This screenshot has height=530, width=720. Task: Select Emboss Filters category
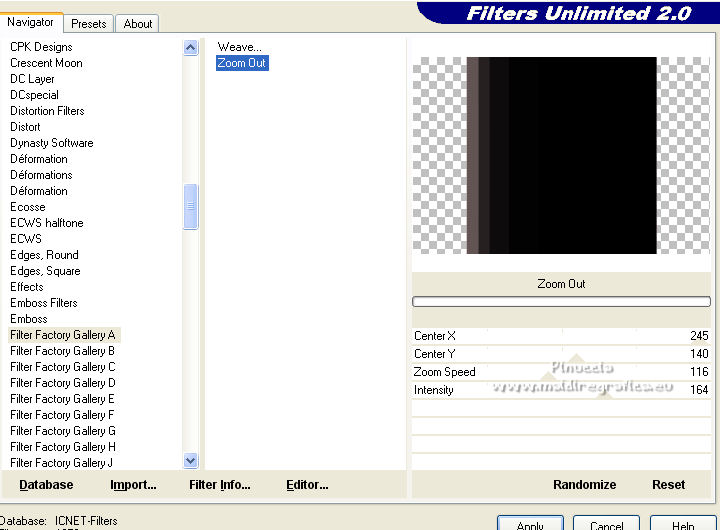pyautogui.click(x=44, y=303)
